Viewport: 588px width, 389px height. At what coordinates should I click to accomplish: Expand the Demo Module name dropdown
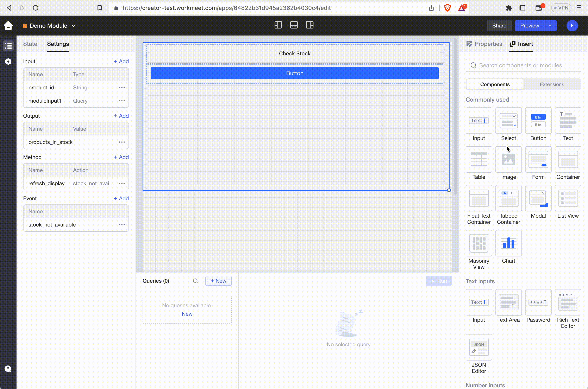[74, 26]
